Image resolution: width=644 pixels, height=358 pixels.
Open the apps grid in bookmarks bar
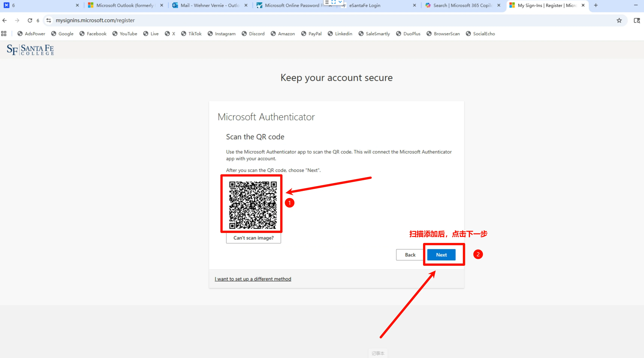pyautogui.click(x=4, y=33)
